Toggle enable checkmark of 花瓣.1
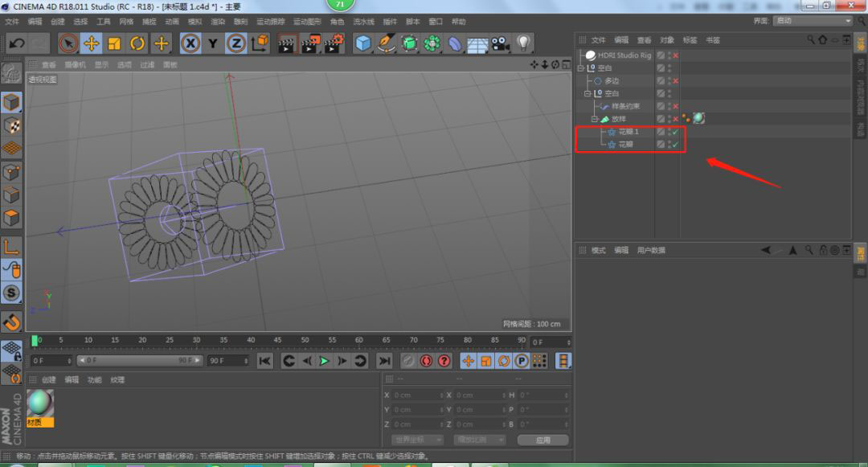868x467 pixels. coord(675,132)
